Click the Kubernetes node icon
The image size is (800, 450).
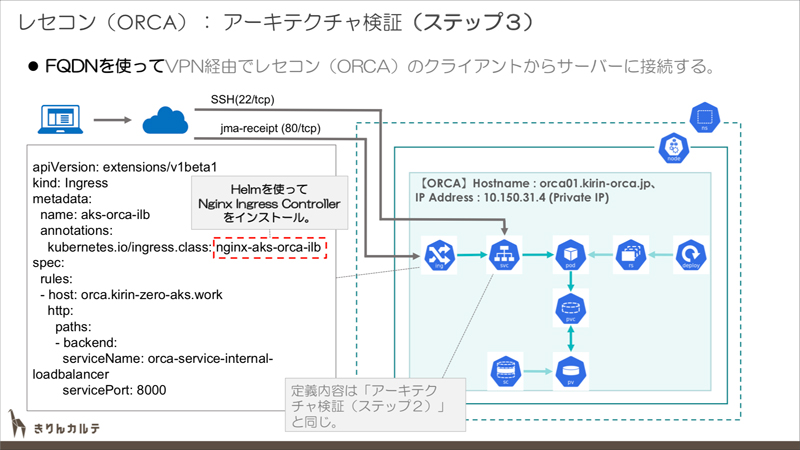click(673, 148)
